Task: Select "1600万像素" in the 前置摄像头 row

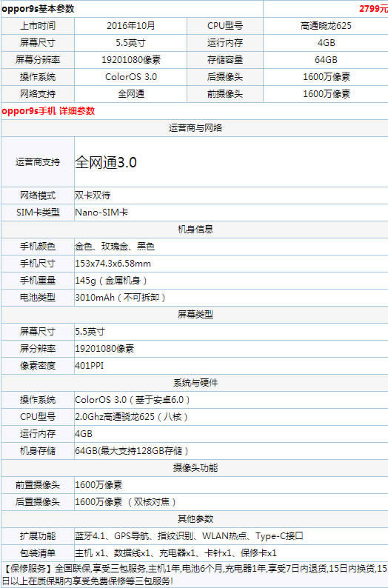Action: coord(98,485)
